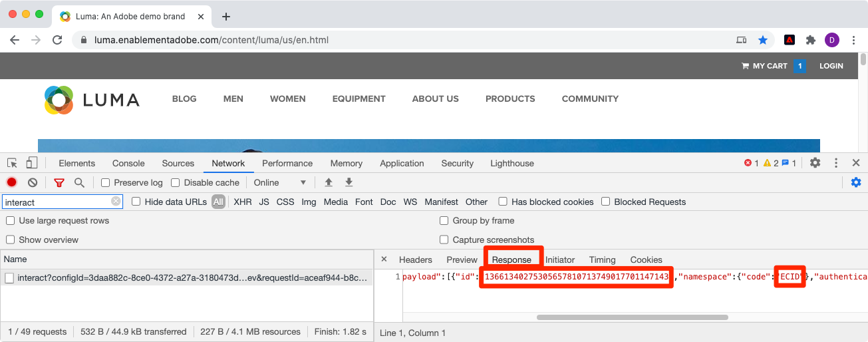Screen dimensions: 868x342
Task: Click the browser back arrow
Action: click(15, 40)
